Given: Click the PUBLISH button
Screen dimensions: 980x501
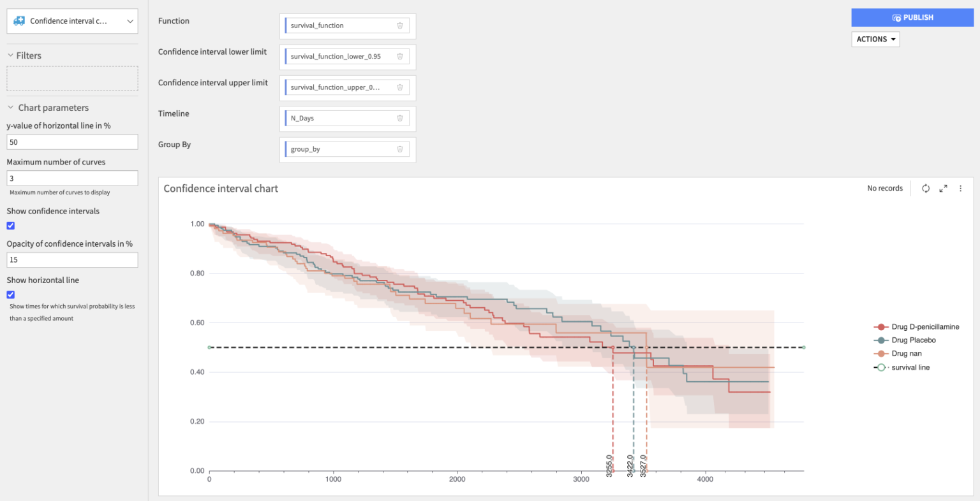Looking at the screenshot, I should pos(912,17).
